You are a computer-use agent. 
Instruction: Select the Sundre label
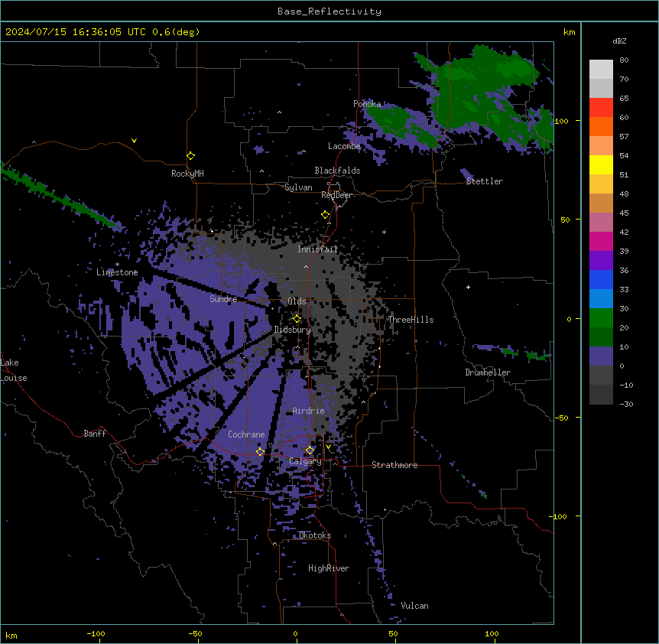[x=223, y=299]
